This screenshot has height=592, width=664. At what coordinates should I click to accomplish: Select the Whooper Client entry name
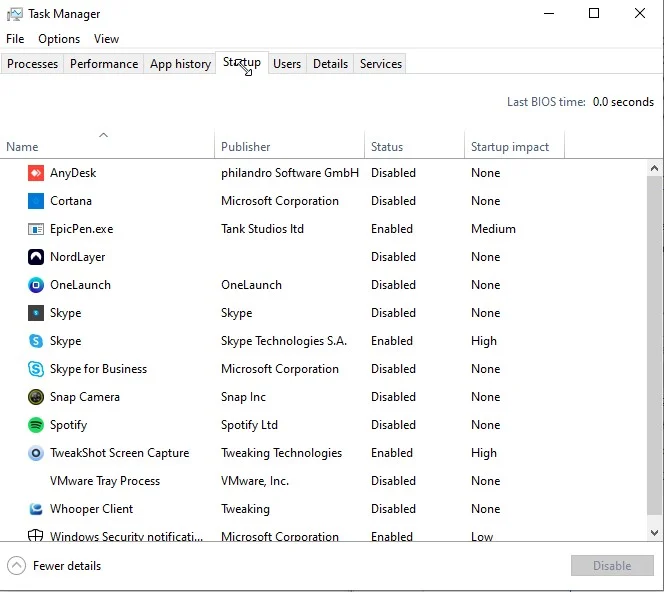pos(91,509)
